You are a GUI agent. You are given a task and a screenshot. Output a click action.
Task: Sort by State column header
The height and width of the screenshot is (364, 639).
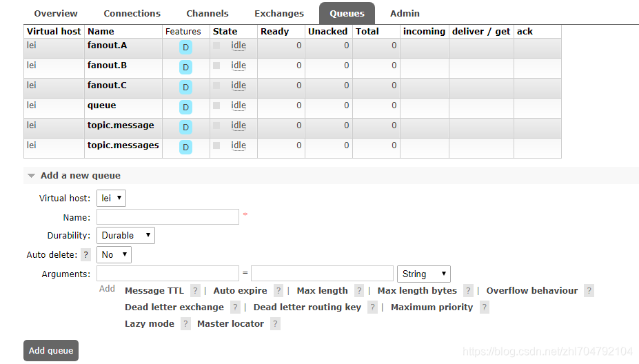(x=225, y=32)
